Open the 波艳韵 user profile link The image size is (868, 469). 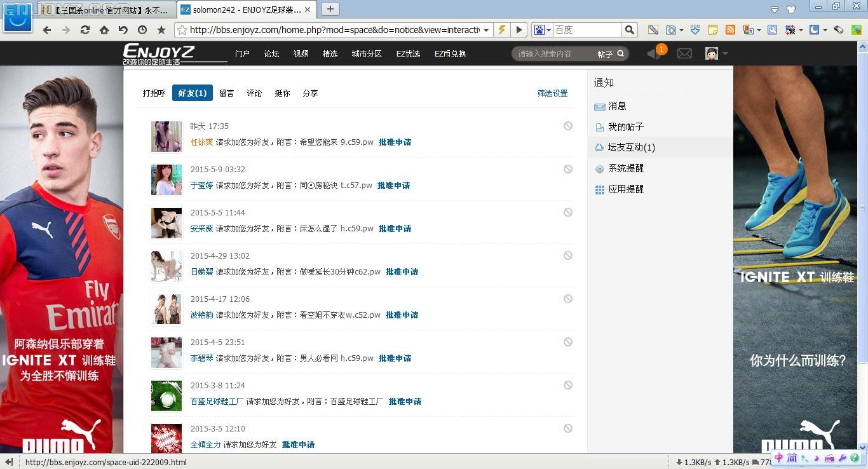pyautogui.click(x=202, y=315)
